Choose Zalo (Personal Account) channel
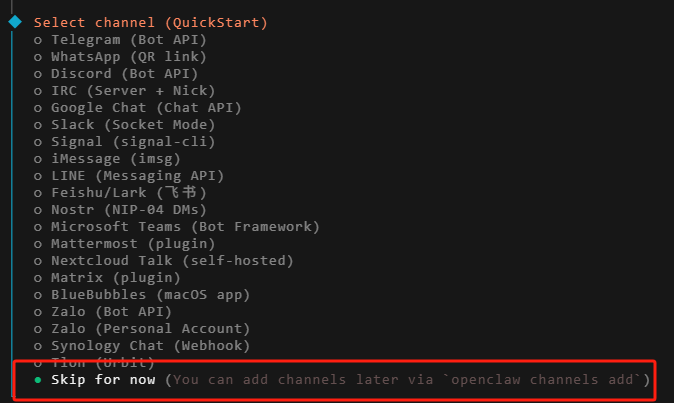The height and width of the screenshot is (403, 674). click(150, 328)
